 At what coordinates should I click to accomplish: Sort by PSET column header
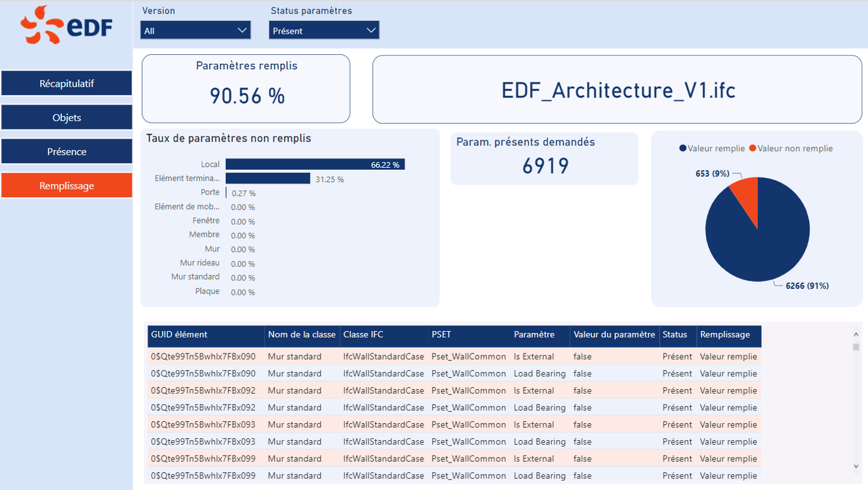pos(469,335)
